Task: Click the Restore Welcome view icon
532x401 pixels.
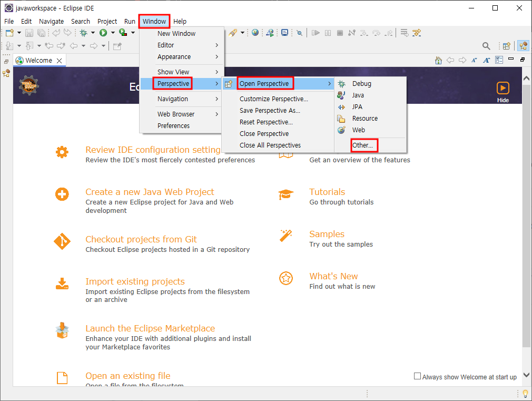Action: pos(523,60)
